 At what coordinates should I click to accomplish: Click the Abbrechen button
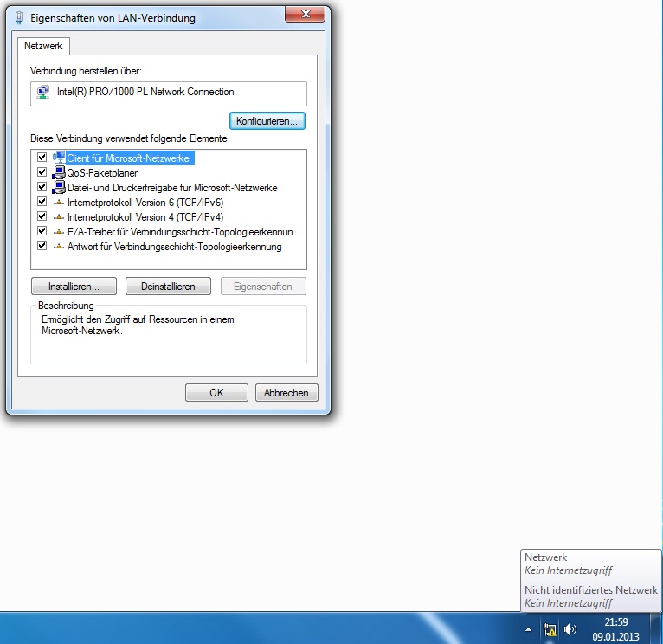coord(286,393)
